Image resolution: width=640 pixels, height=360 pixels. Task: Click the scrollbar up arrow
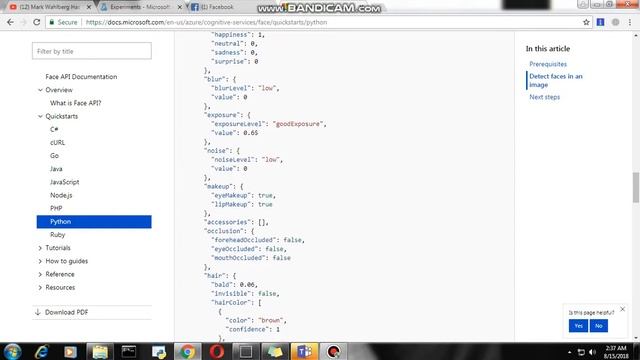[x=636, y=36]
